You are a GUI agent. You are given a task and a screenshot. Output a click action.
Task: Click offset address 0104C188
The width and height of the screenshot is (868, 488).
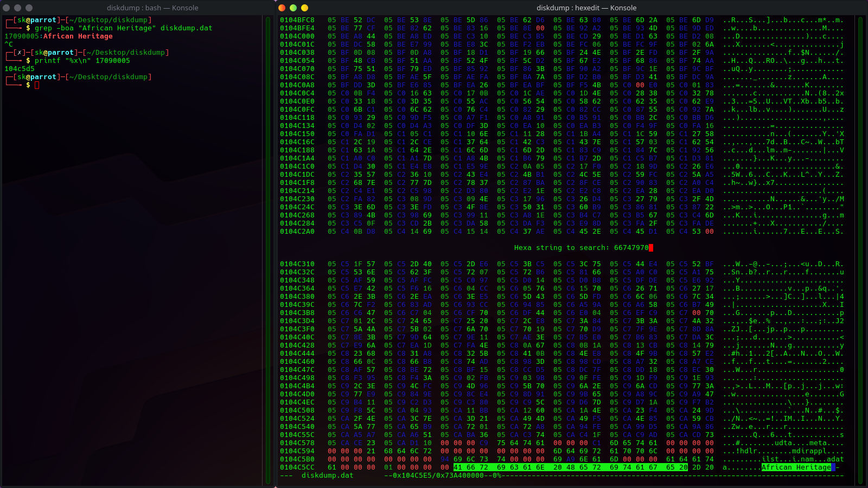[x=297, y=150]
